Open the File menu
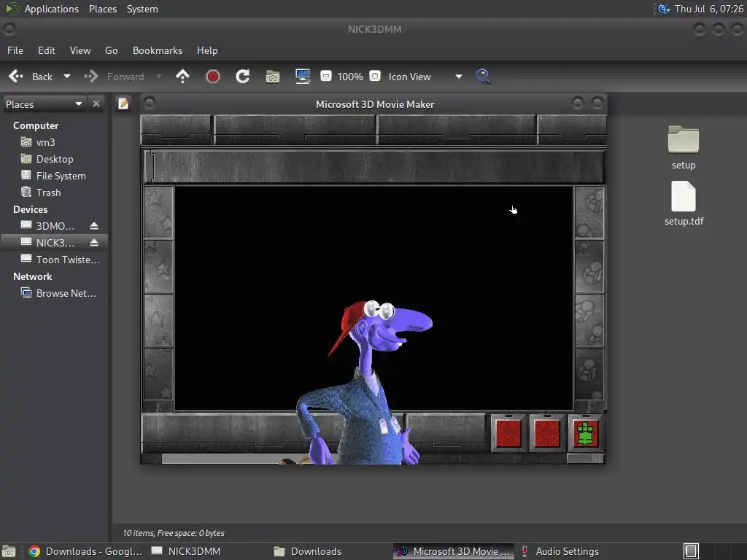Image resolution: width=747 pixels, height=560 pixels. click(x=15, y=50)
